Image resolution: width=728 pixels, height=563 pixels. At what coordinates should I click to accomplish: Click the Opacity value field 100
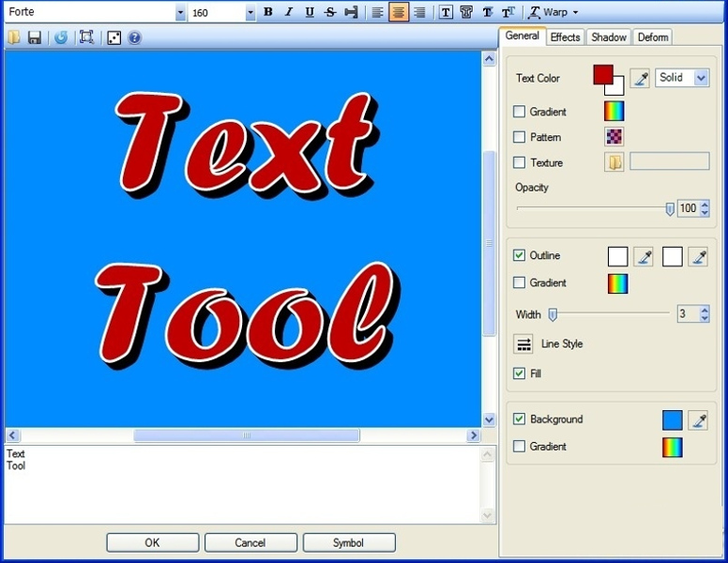(x=689, y=208)
